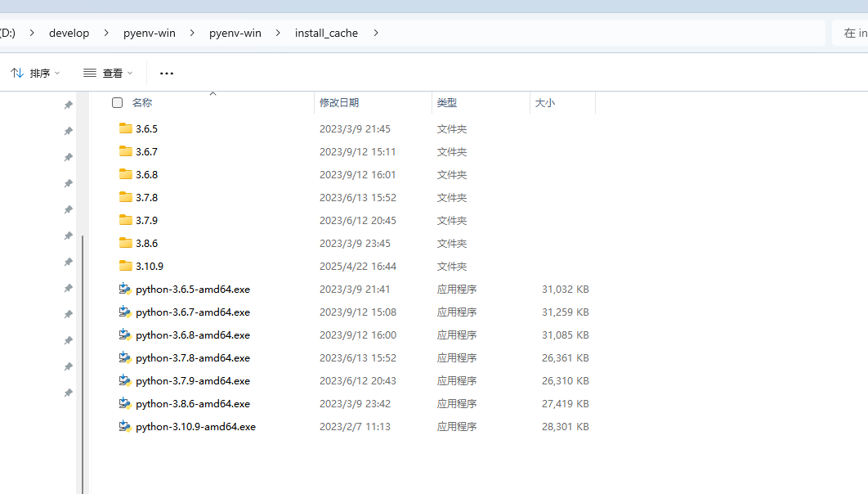Sort by the 类型 column header
This screenshot has height=494, width=868.
pyautogui.click(x=447, y=102)
